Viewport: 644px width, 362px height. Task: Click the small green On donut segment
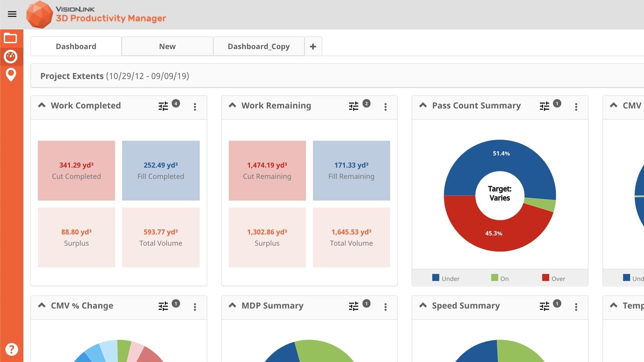pyautogui.click(x=542, y=204)
